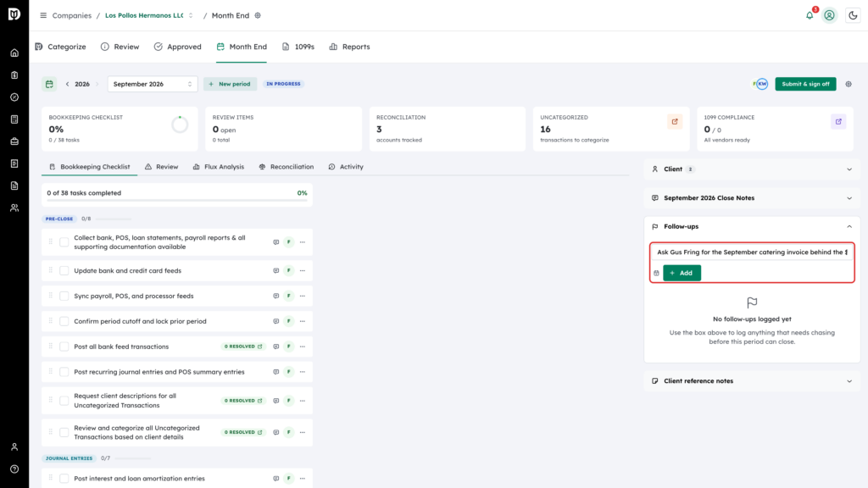Screen dimensions: 868x488
Task: Open 0 Resolved link on Post bank feed task
Action: tap(243, 347)
